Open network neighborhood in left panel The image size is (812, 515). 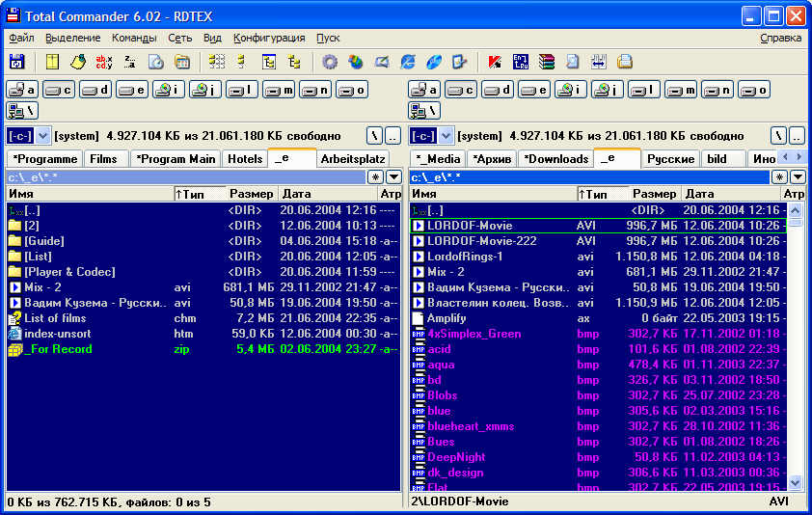(x=22, y=110)
